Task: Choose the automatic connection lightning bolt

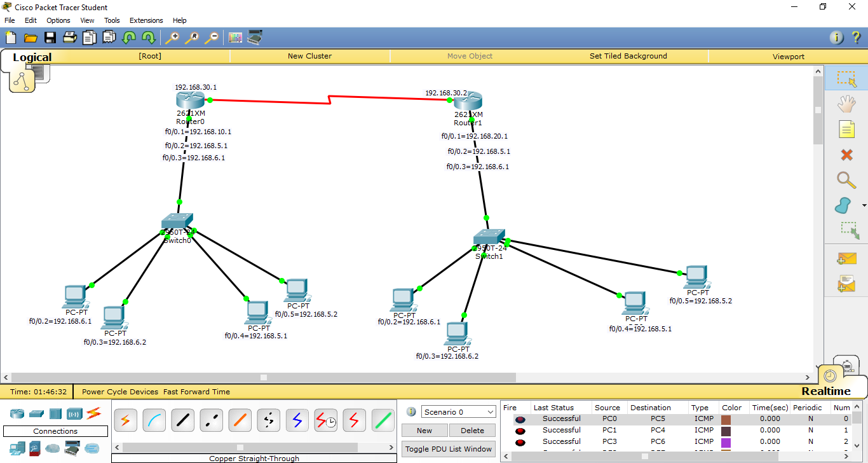Action: pyautogui.click(x=125, y=420)
